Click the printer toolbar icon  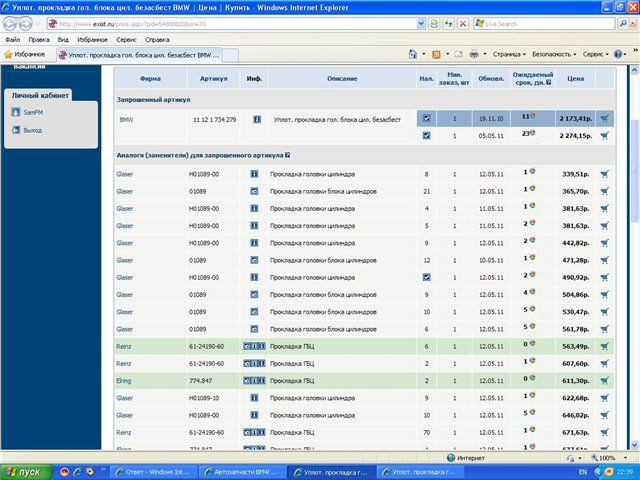(x=474, y=54)
